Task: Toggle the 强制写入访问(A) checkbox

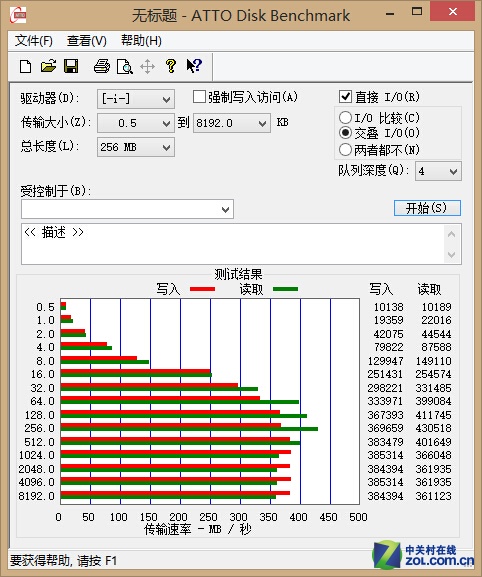Action: tap(199, 97)
